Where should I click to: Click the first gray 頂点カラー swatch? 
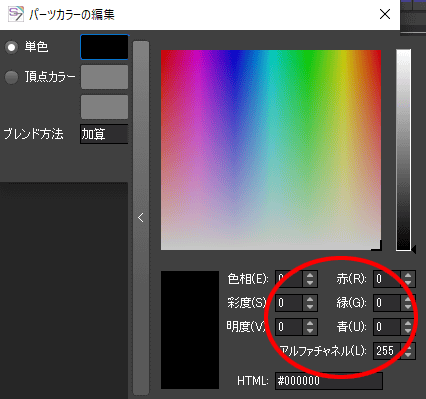tap(104, 77)
